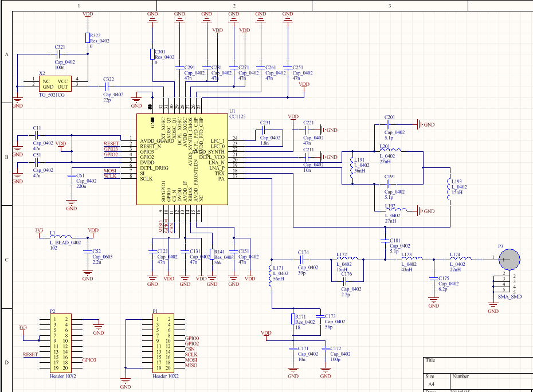Click the '56k' value of R141
Viewport: 533px width, 392px height.
[x=218, y=263]
